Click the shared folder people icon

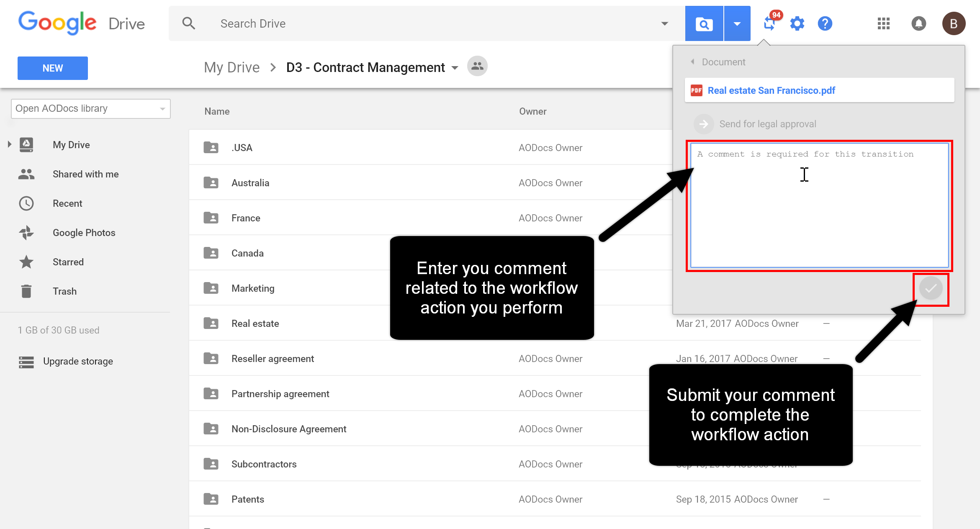coord(477,66)
